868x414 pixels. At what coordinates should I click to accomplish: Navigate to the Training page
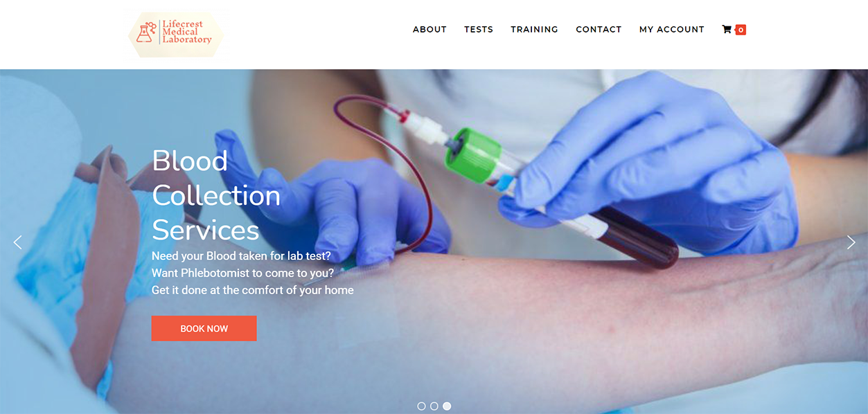534,29
